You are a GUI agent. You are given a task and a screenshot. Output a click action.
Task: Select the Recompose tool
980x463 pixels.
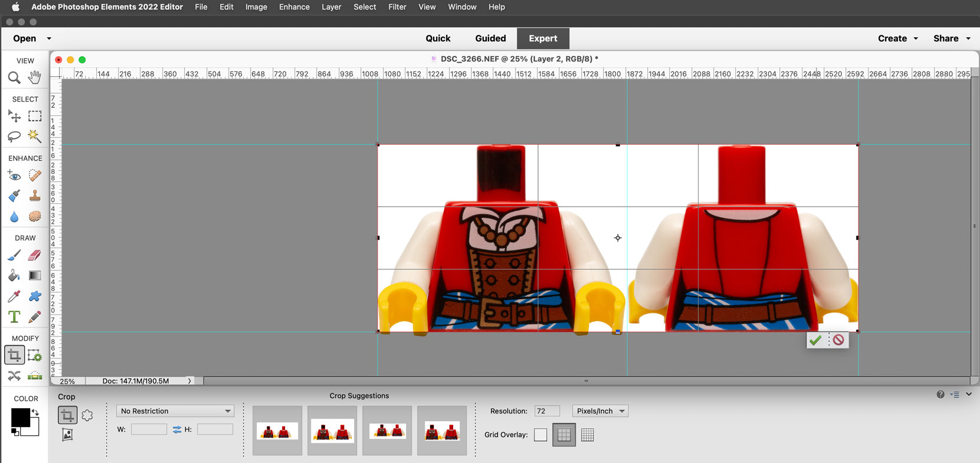pos(35,355)
